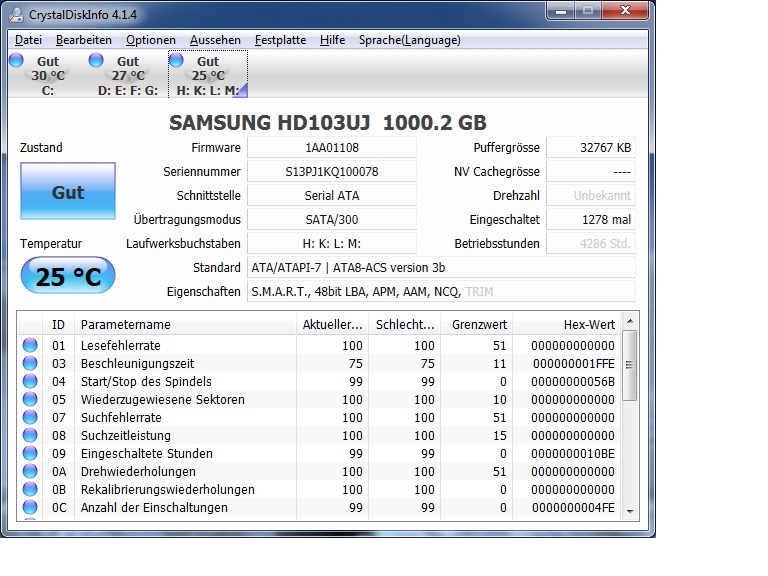Click the Schnittstelle field Serial ATA
Viewport: 768px width, 576px height.
click(x=332, y=195)
